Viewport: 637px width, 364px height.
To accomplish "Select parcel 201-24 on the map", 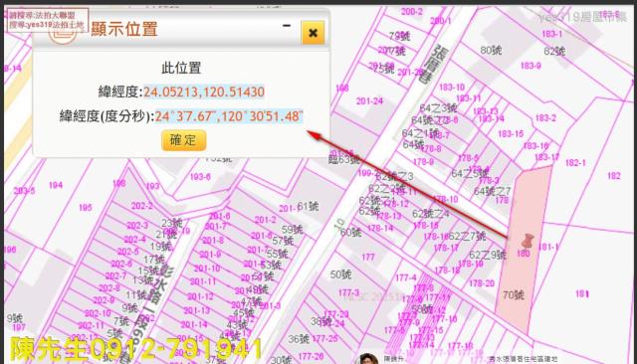I will [369, 101].
